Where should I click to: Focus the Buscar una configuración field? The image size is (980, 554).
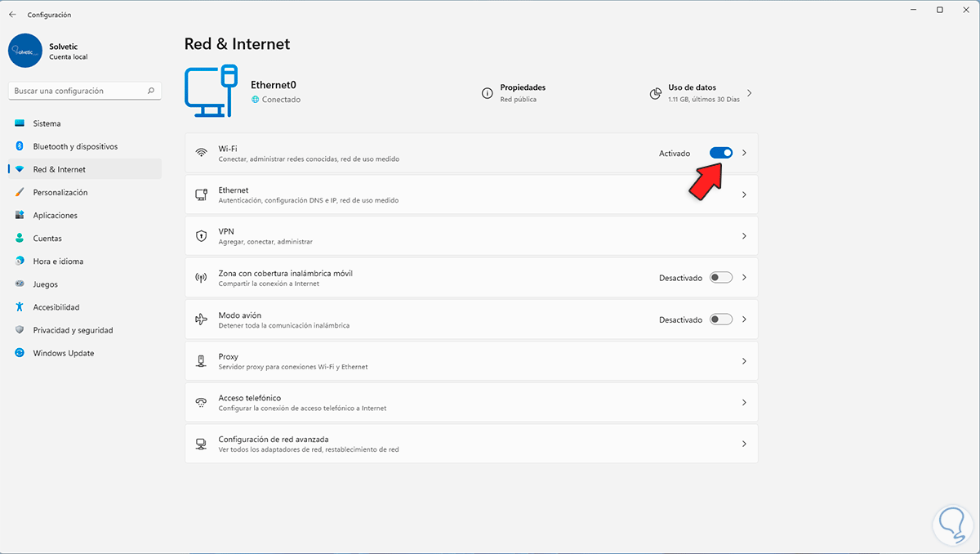78,91
